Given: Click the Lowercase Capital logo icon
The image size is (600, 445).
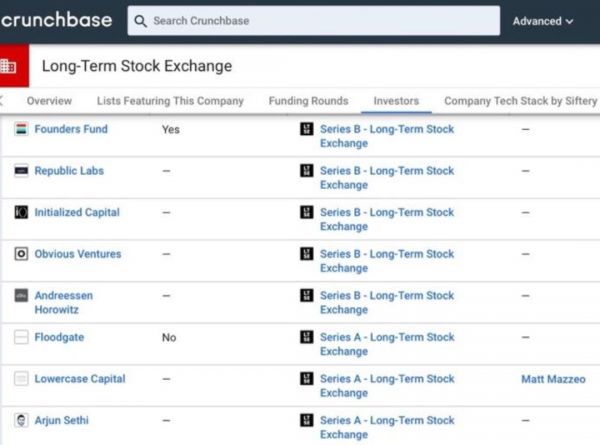Looking at the screenshot, I should (21, 379).
